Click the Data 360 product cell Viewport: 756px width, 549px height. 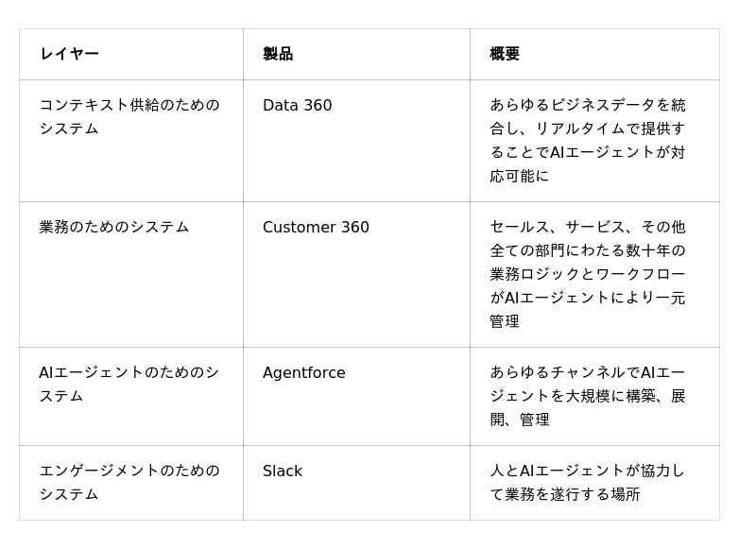298,105
